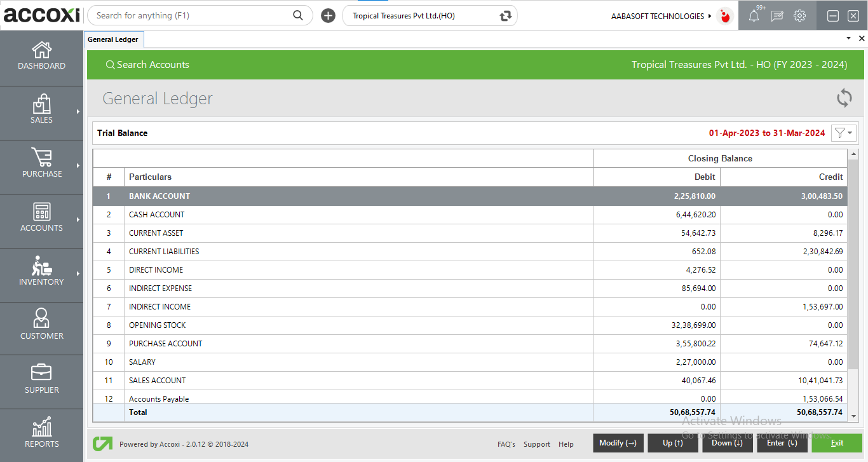Open the Sales module icon
868x462 pixels.
(x=41, y=105)
